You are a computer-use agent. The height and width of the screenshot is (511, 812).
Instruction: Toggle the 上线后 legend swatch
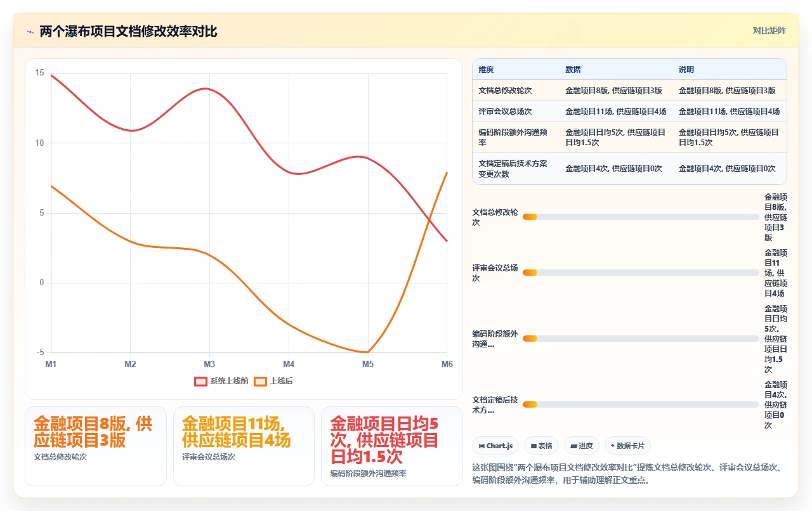pos(260,381)
